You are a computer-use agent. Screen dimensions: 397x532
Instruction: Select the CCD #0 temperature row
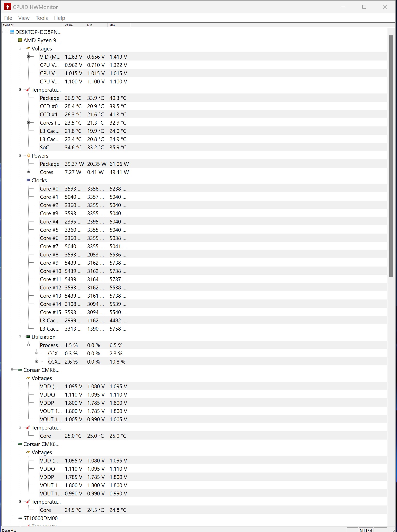(213, 106)
